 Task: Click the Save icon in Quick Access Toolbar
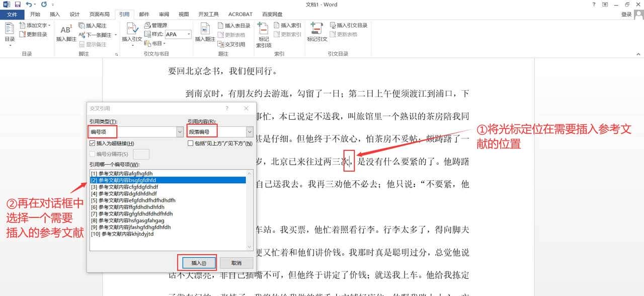(x=19, y=4)
